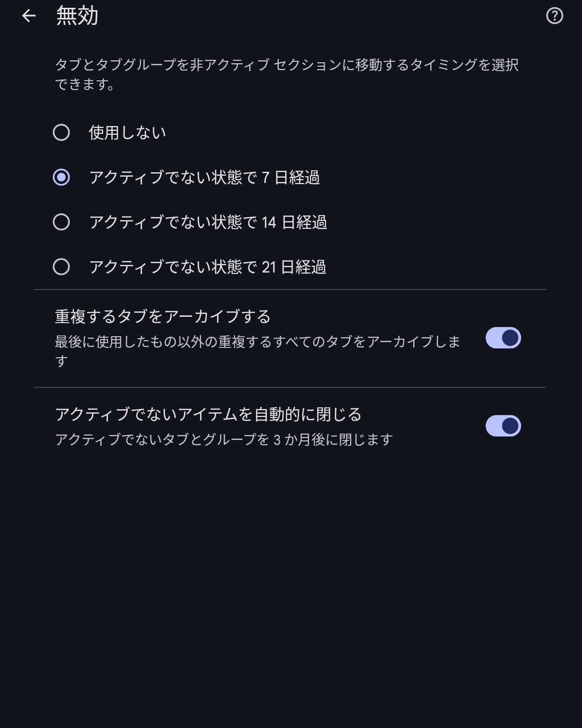Image resolution: width=582 pixels, height=728 pixels.
Task: Click the アクティブでない状態で 21 日経過 label
Action: point(208,267)
